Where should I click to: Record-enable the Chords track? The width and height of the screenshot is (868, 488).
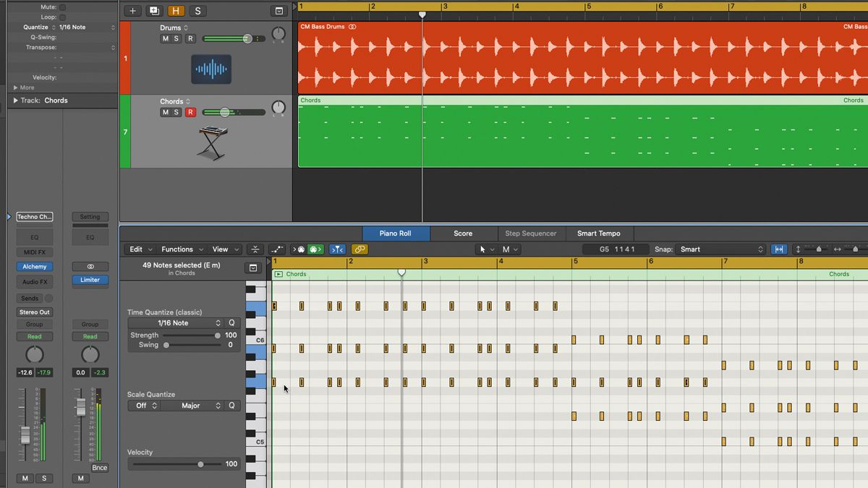click(x=191, y=112)
